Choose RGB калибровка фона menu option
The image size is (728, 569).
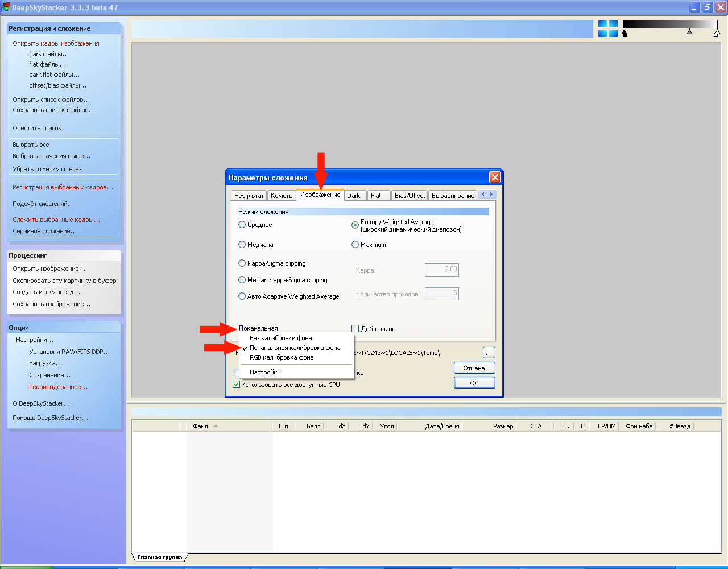pyautogui.click(x=282, y=357)
